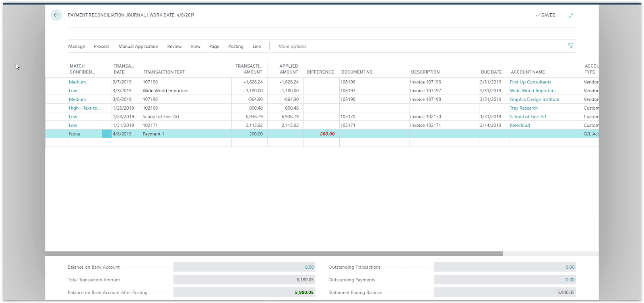This screenshot has height=303, width=644.
Task: Open Low confidence for Wide World Importers line
Action: pos(73,91)
